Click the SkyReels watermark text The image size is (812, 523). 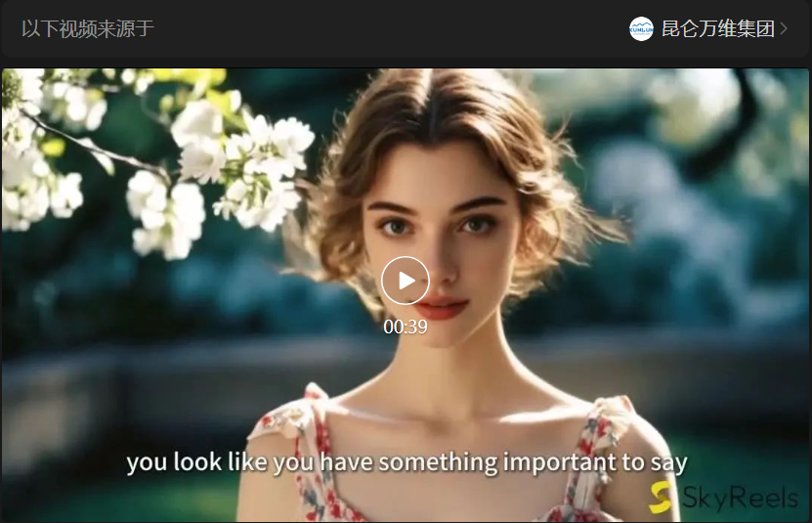tap(741, 497)
